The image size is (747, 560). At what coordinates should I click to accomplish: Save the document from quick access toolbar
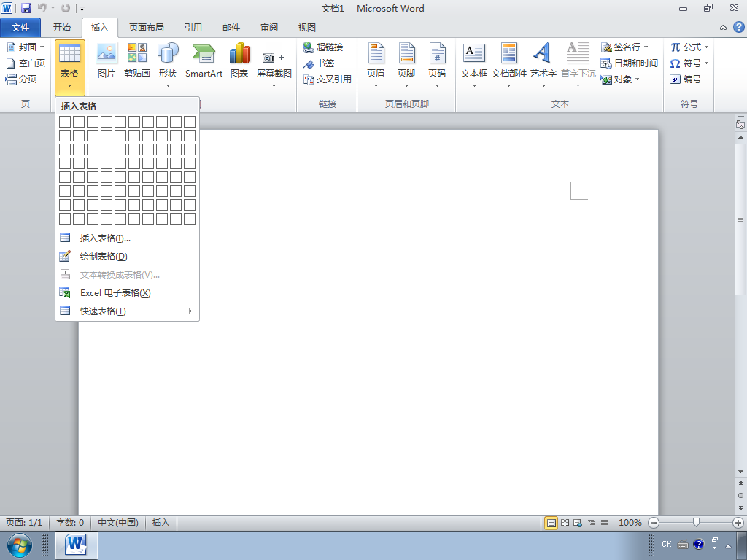(x=26, y=8)
